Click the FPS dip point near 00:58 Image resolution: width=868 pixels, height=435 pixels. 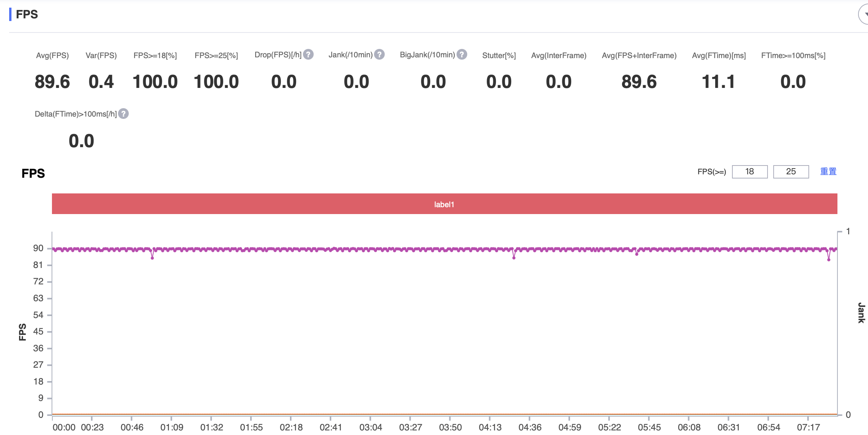[x=152, y=258]
